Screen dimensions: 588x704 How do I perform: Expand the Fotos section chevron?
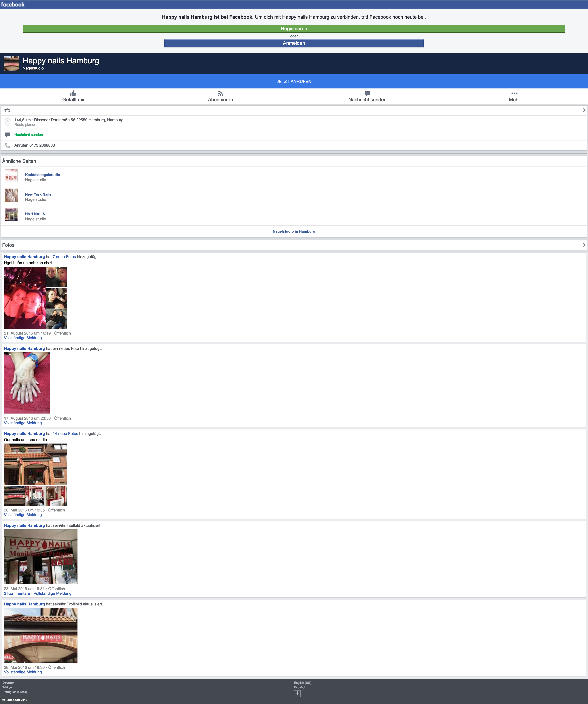click(x=584, y=245)
